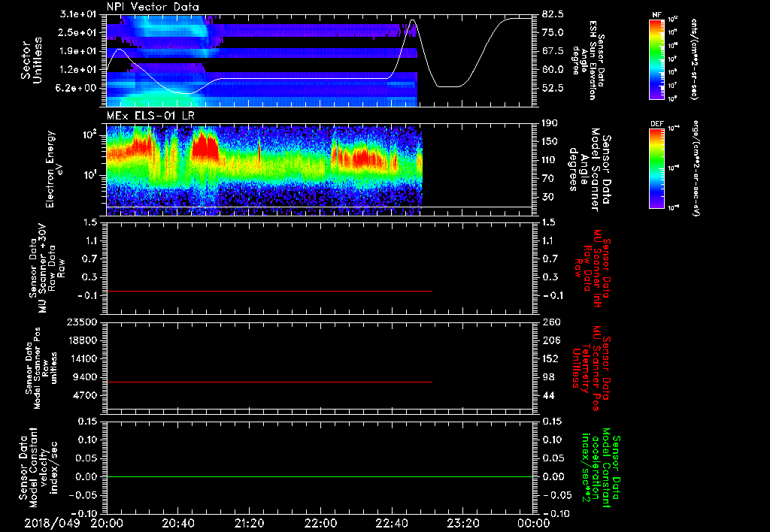Click the 'Sector Unitless' axis label
This screenshot has height=532, width=770.
tap(32, 60)
